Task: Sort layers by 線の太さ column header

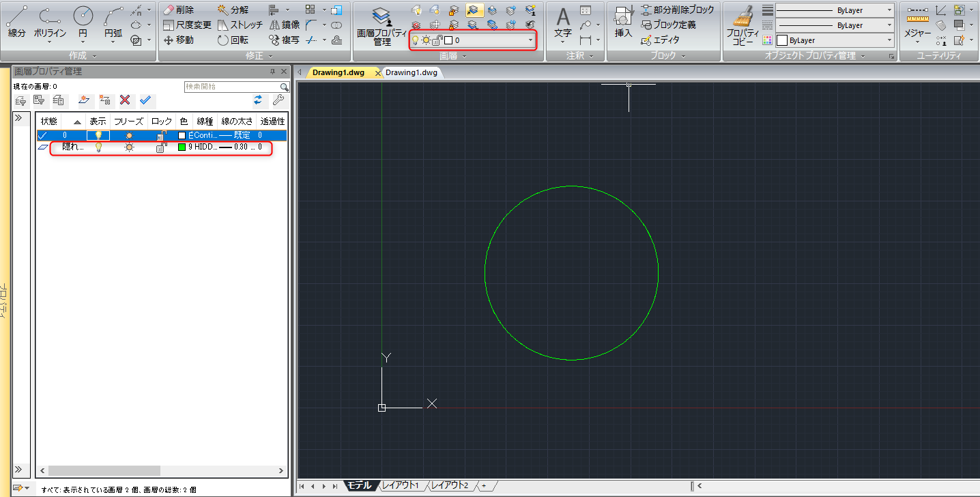Action: (x=237, y=121)
